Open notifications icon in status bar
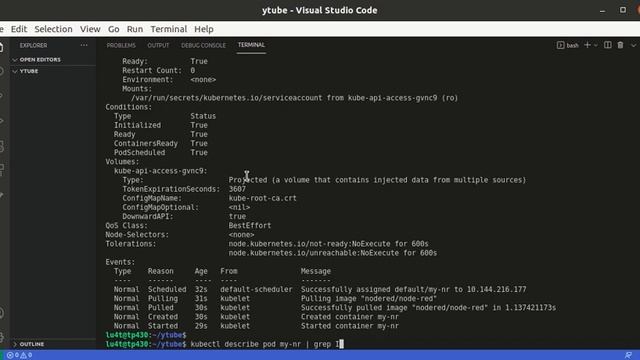640x360 pixels. pos(628,355)
